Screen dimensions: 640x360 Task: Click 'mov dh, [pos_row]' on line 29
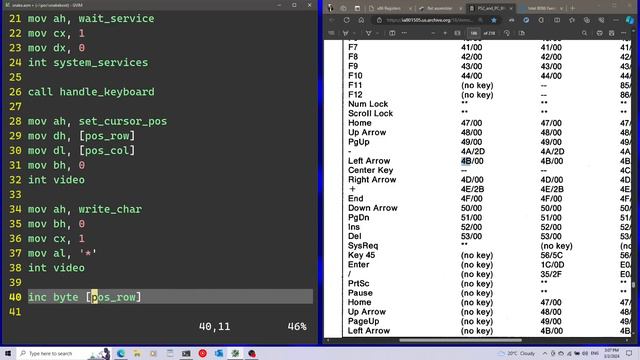click(81, 136)
